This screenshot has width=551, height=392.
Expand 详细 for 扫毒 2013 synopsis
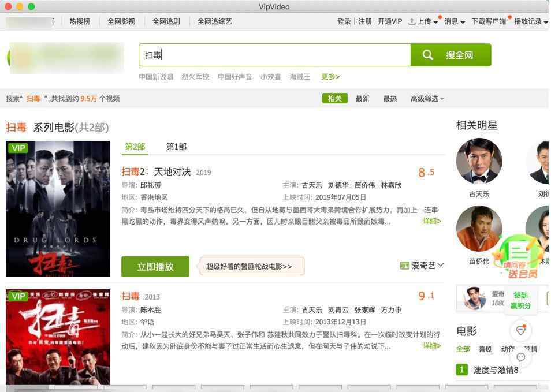point(432,346)
